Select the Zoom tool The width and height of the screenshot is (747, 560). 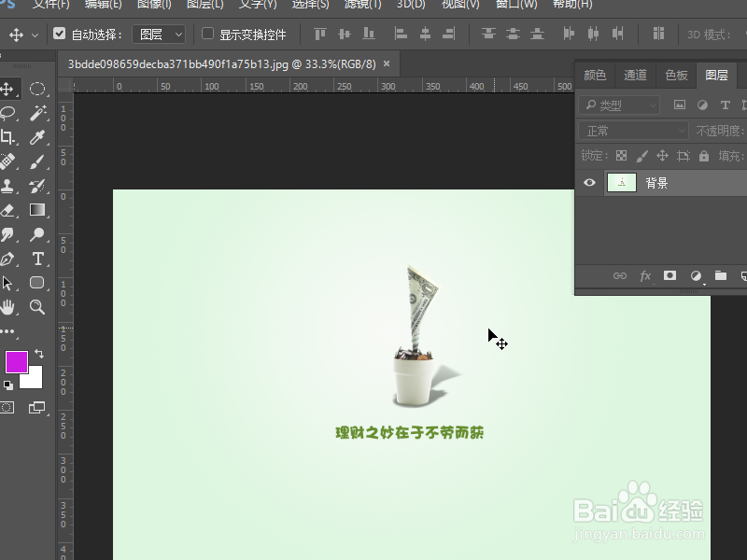[37, 305]
